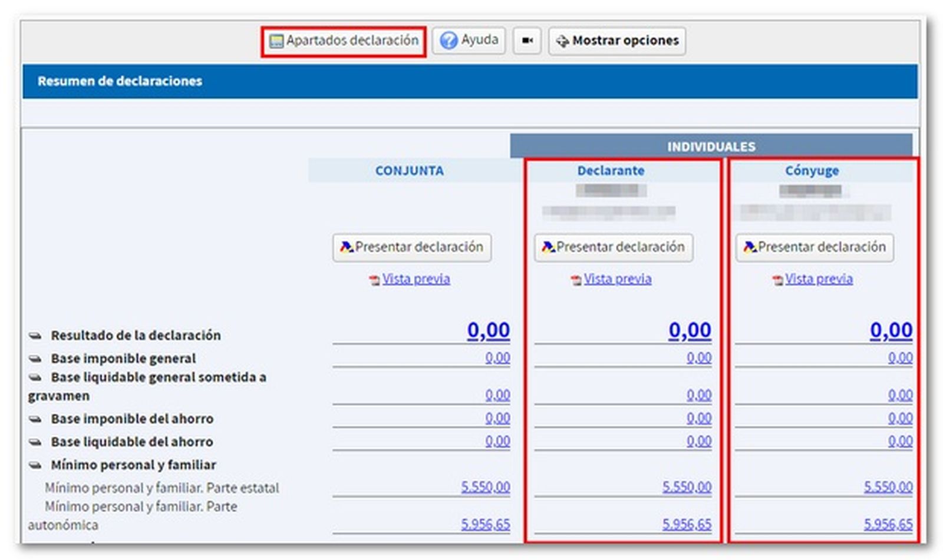The width and height of the screenshot is (943, 560).
Task: Open Vista previa link for Declarante
Action: click(x=618, y=279)
